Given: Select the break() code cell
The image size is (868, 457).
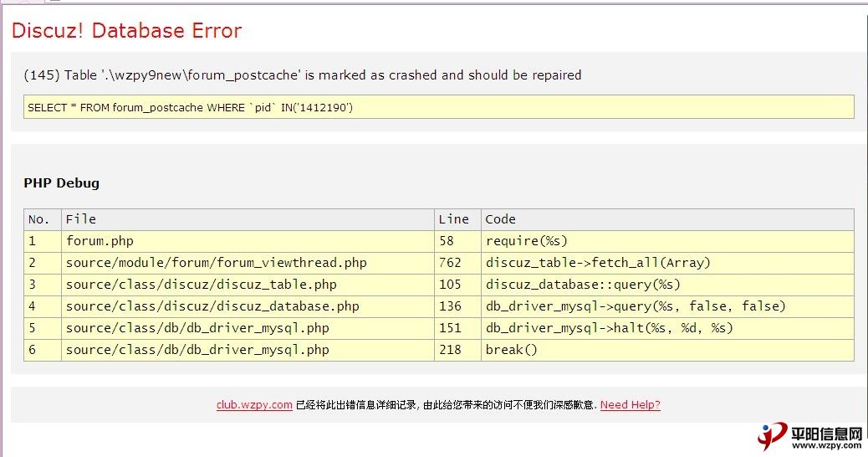Looking at the screenshot, I should coord(667,350).
